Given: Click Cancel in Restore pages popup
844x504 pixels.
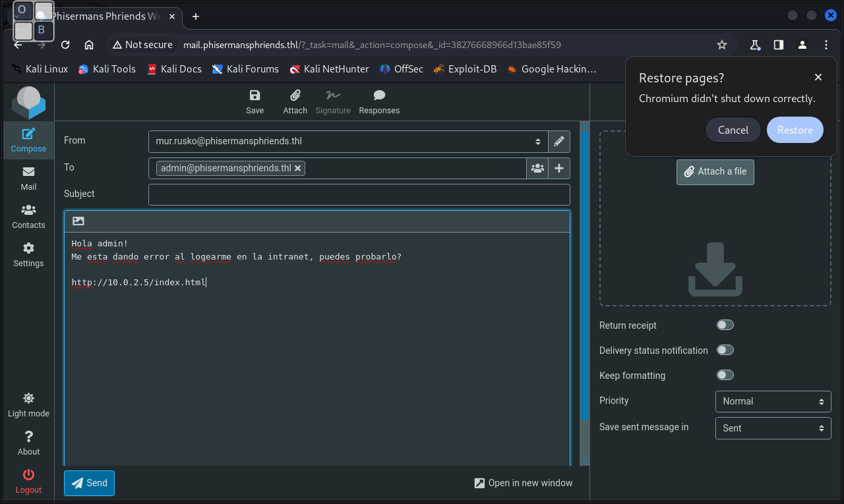Looking at the screenshot, I should (x=733, y=130).
